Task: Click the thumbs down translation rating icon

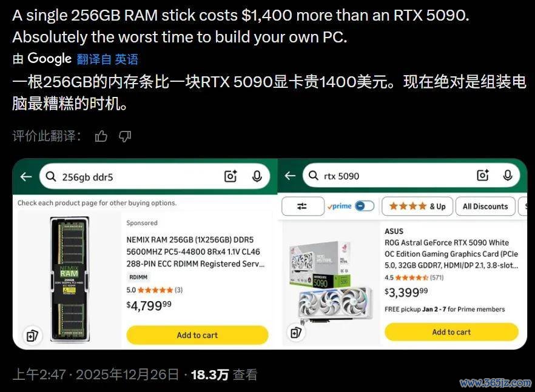Action: click(x=125, y=136)
